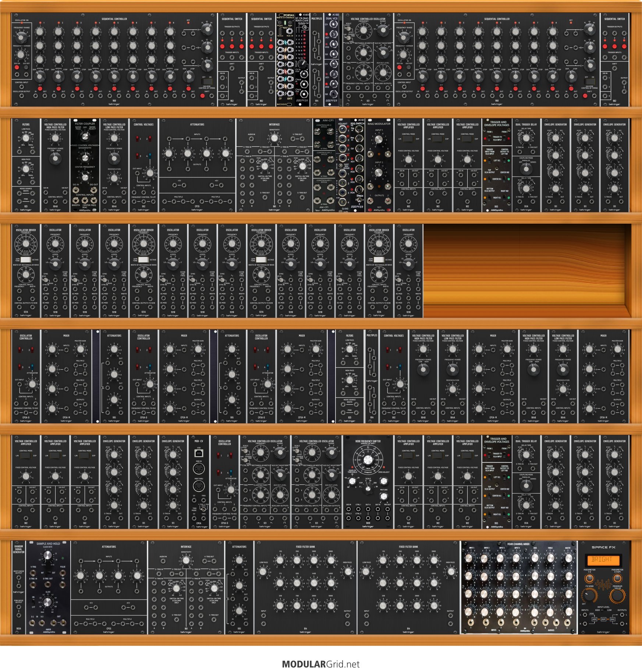Click Frequency Range knob on left Sequential Controller
This screenshot has height=672, width=642.
(21, 37)
